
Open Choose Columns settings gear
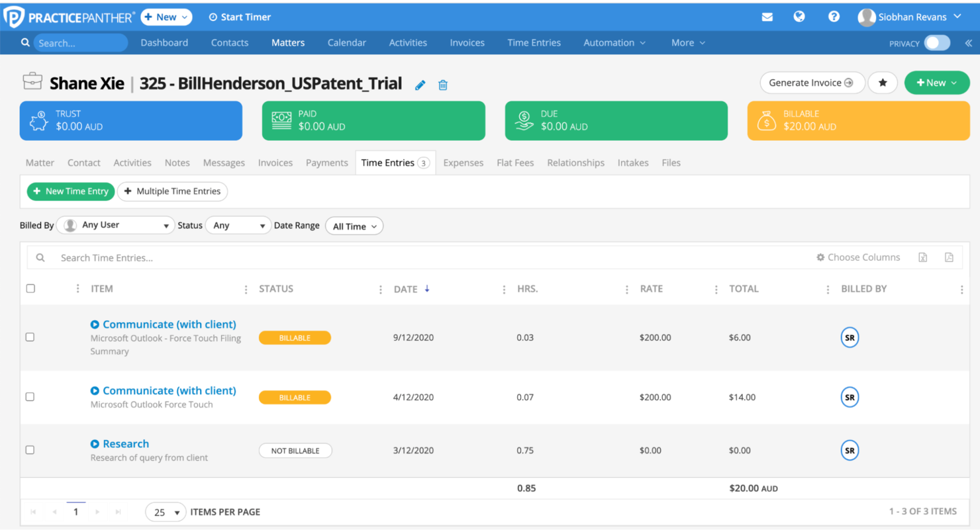tap(821, 257)
